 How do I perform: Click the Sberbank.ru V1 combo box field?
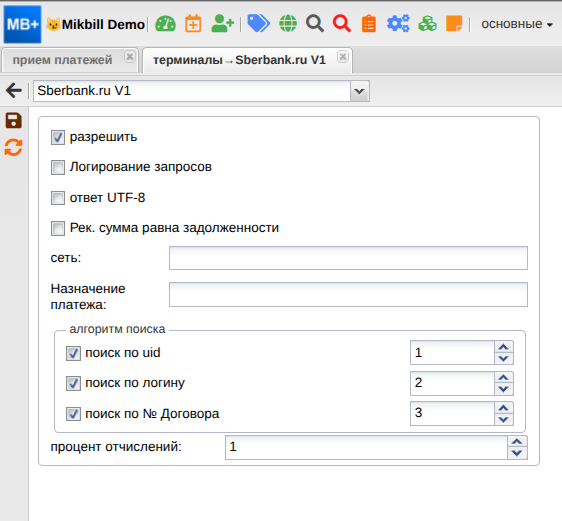click(192, 91)
